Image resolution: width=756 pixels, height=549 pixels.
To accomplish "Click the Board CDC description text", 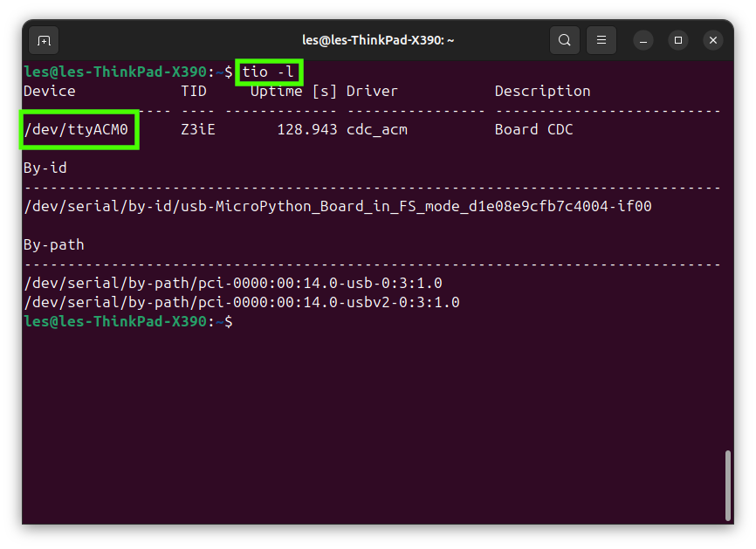I will (535, 129).
